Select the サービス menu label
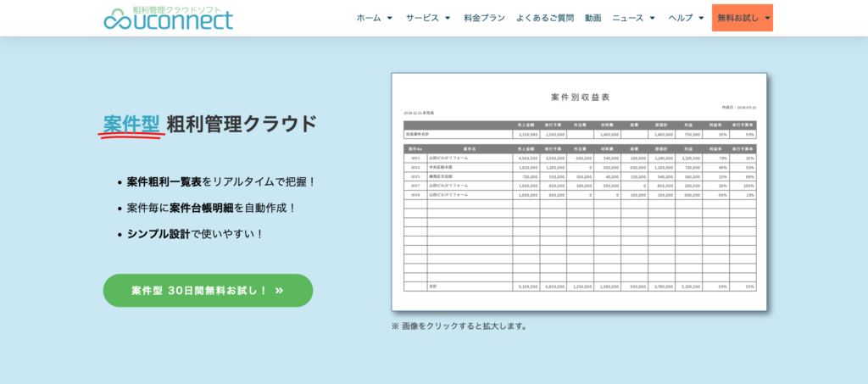 pyautogui.click(x=422, y=18)
